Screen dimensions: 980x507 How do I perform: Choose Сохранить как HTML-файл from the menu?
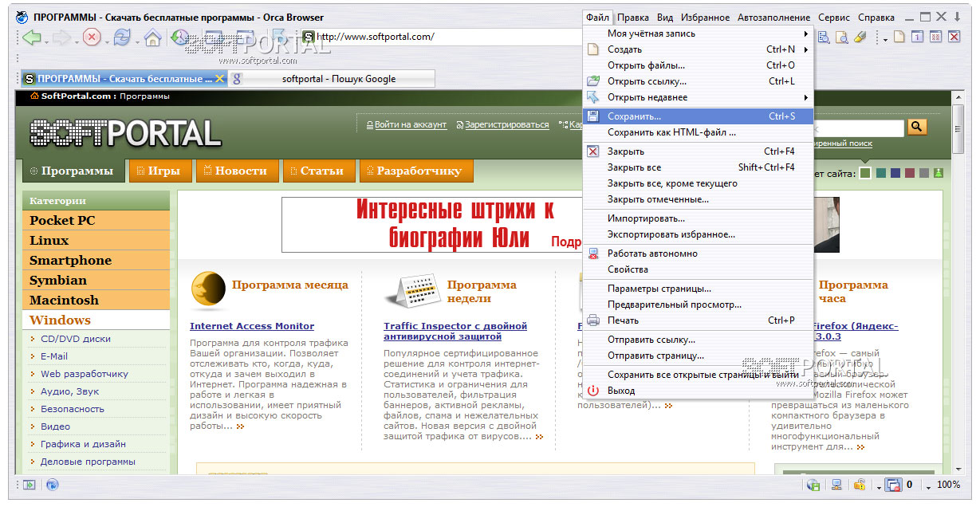coord(699,132)
